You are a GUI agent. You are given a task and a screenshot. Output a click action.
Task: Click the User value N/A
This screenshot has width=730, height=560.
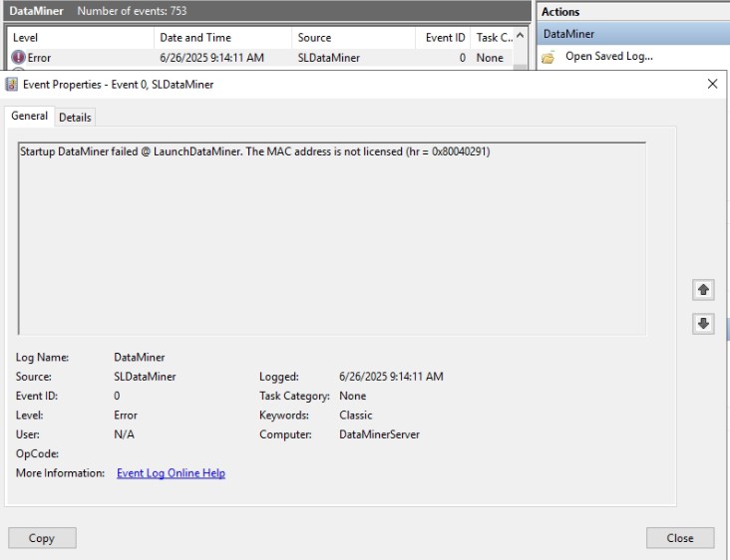pyautogui.click(x=124, y=434)
